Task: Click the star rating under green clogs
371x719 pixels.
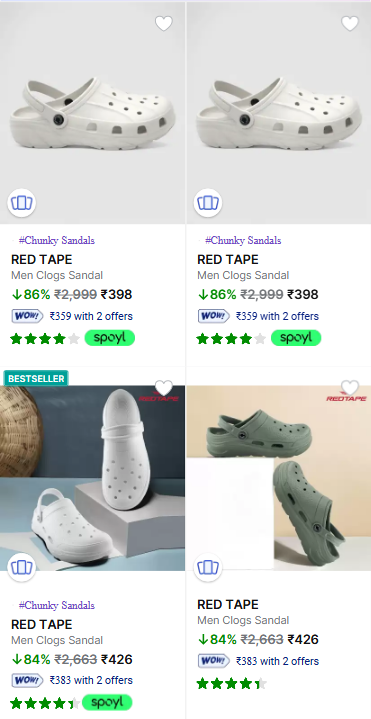Action: 232,684
